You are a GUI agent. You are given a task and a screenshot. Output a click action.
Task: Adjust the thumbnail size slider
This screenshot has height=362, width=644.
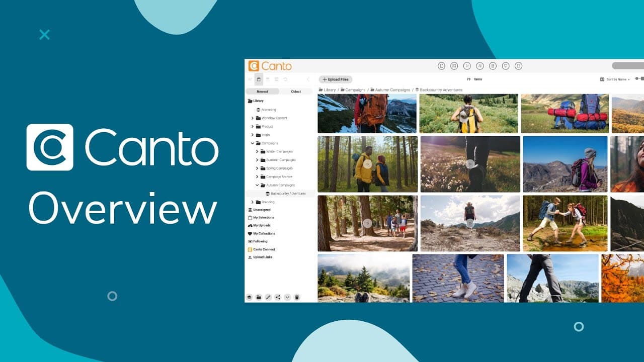coord(639,79)
